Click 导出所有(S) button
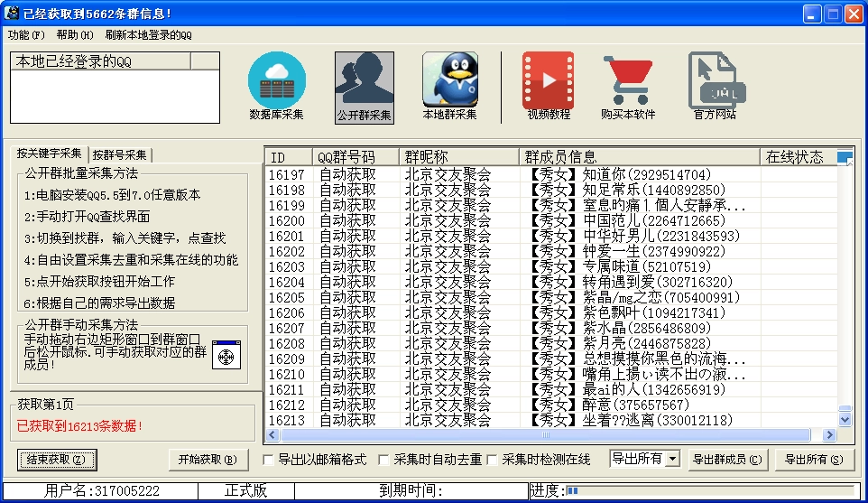 point(814,460)
